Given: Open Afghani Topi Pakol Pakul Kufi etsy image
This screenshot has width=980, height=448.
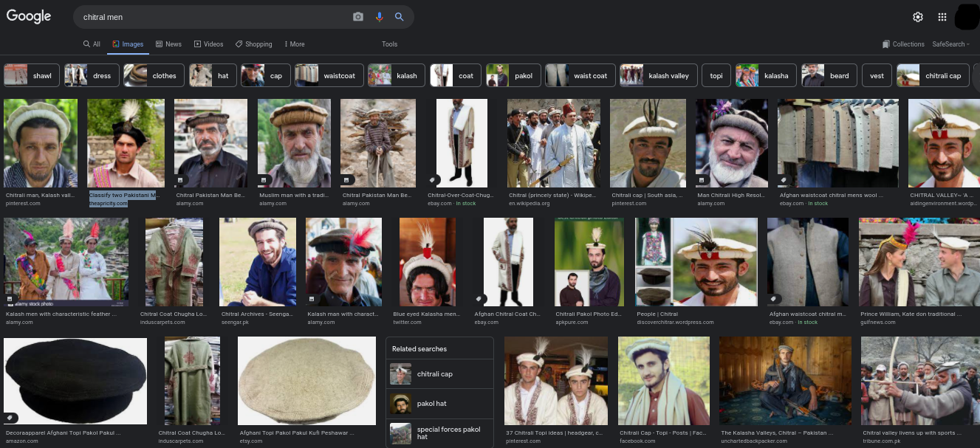Looking at the screenshot, I should tap(306, 381).
